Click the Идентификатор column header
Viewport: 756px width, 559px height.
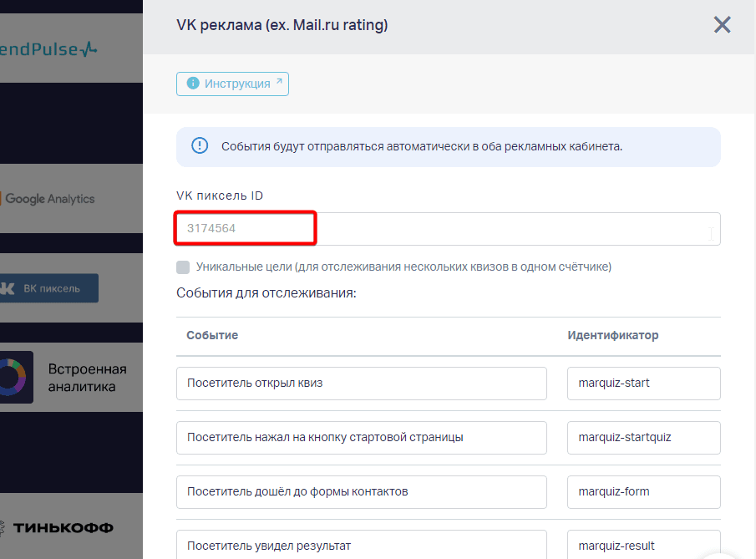(613, 335)
